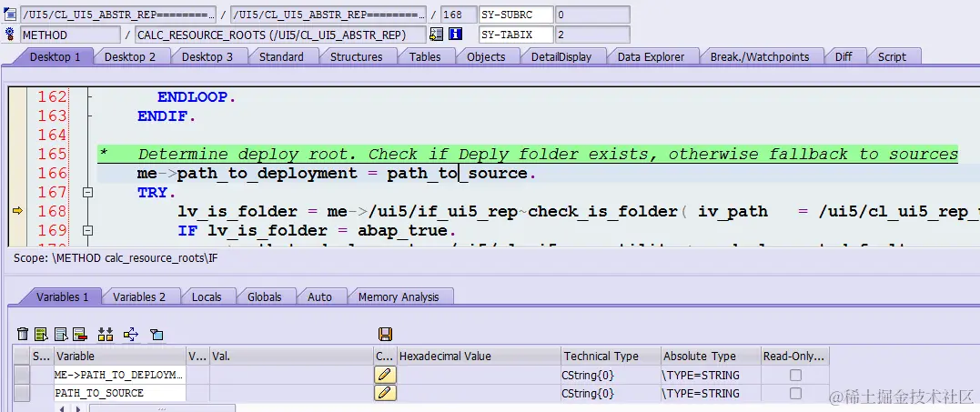980x412 pixels.
Task: Click the green list icon next to trash
Action: pyautogui.click(x=41, y=334)
